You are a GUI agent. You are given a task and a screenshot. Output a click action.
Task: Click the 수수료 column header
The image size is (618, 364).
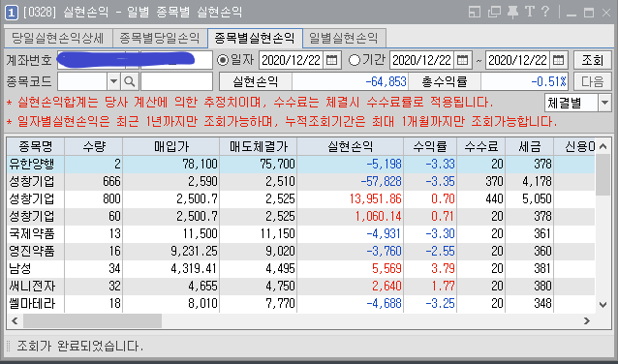pos(481,146)
